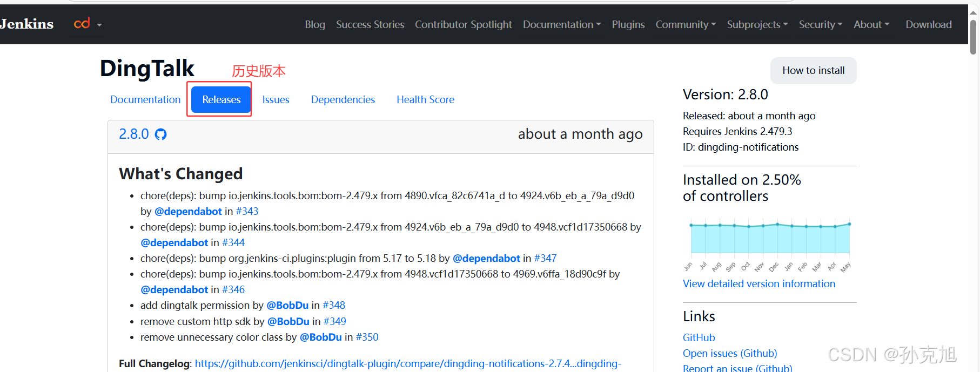Screen dimensions: 980x372
Task: Go to Success Stories
Action: 370,24
